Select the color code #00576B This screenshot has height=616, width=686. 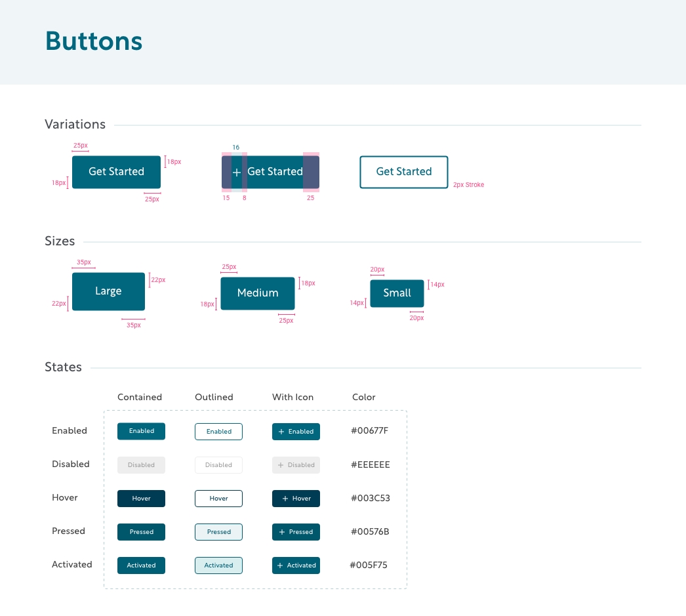[x=370, y=531]
